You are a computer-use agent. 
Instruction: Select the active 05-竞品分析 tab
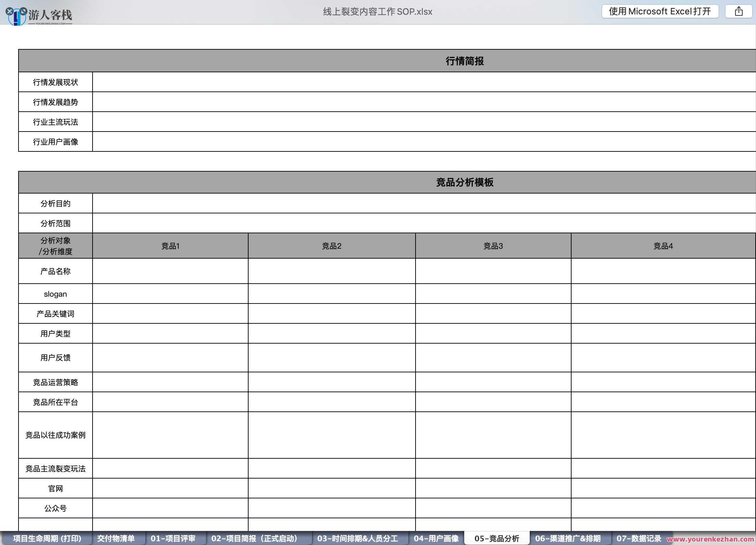tap(496, 538)
